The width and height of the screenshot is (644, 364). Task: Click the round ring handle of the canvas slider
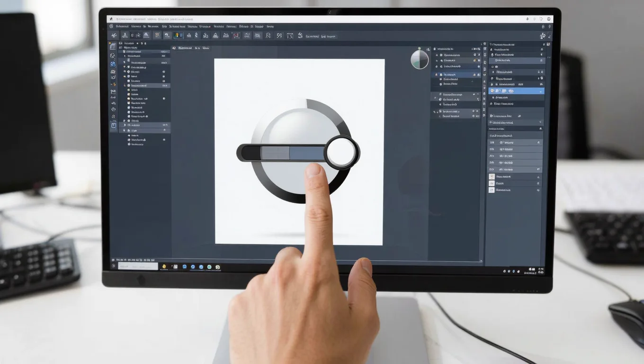pos(342,153)
